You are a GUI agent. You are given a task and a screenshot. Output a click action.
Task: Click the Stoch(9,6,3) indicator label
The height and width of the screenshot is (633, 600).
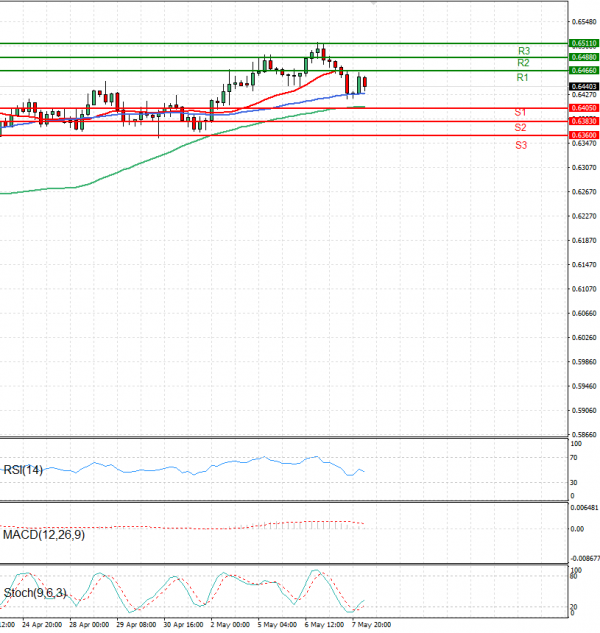pyautogui.click(x=35, y=593)
